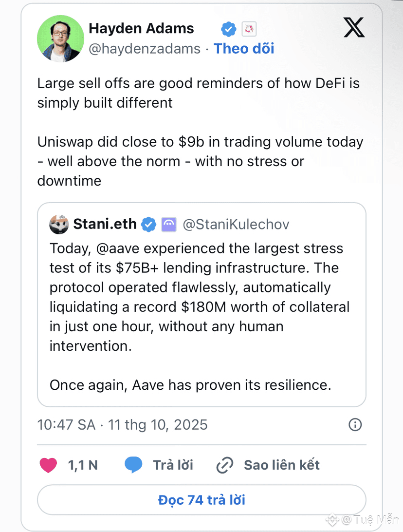Screen dimensions: 403x532
Task: Open the tweet info circle icon
Action: coord(355,424)
